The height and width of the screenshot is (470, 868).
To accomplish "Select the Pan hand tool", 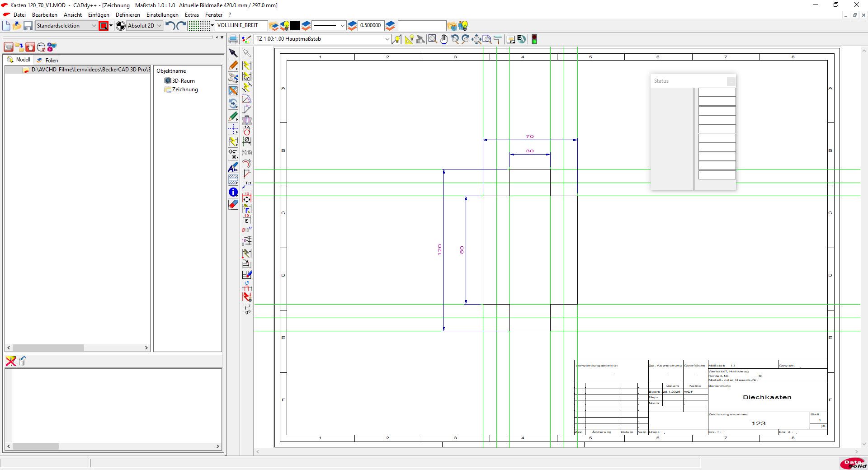I will [444, 39].
